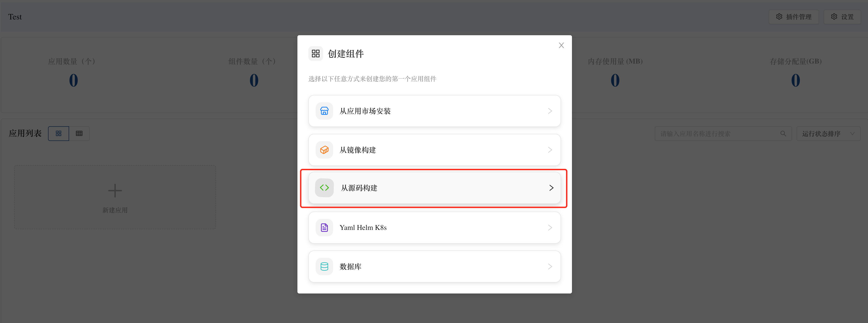The height and width of the screenshot is (323, 868).
Task: Click the orange image build cube icon
Action: (324, 150)
